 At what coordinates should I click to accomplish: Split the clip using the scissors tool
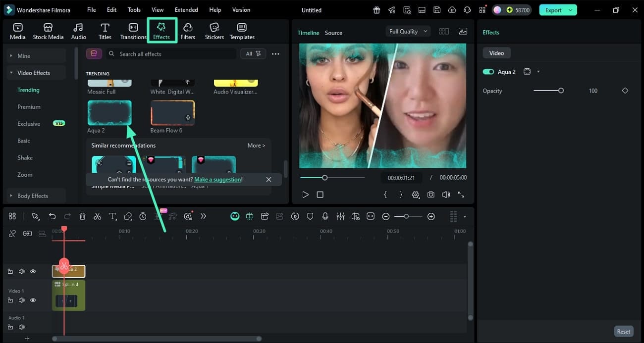tap(97, 216)
